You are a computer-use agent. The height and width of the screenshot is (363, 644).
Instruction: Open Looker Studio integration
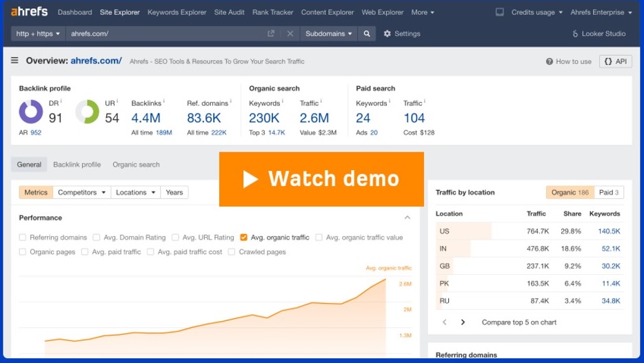598,34
